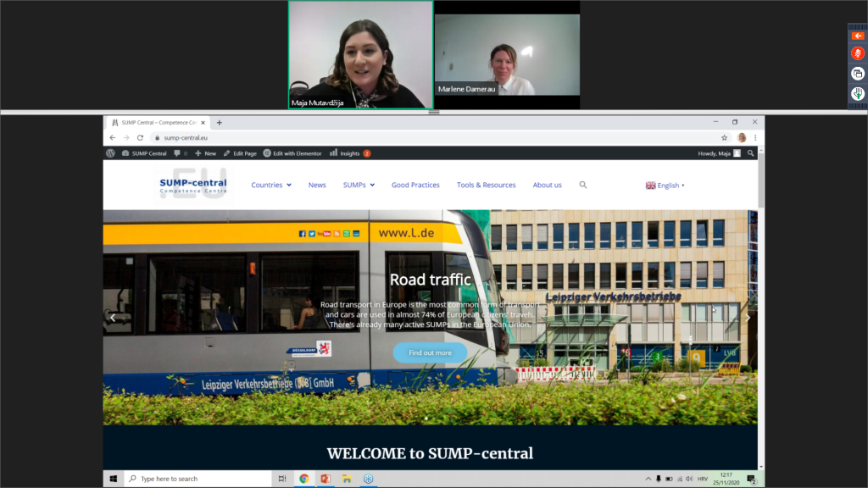Viewport: 868px width, 488px height.
Task: Click the Type here to search box
Action: [198, 479]
